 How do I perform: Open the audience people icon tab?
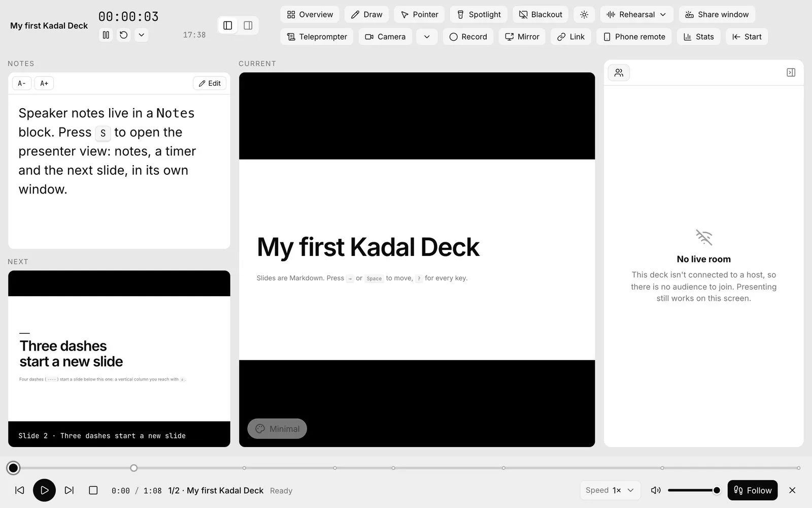pyautogui.click(x=619, y=73)
